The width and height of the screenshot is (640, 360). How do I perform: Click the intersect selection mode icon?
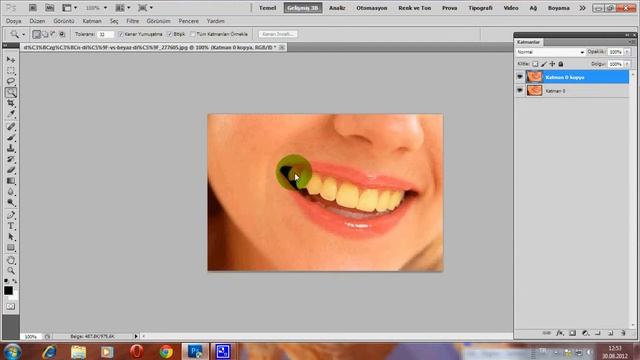[62, 34]
